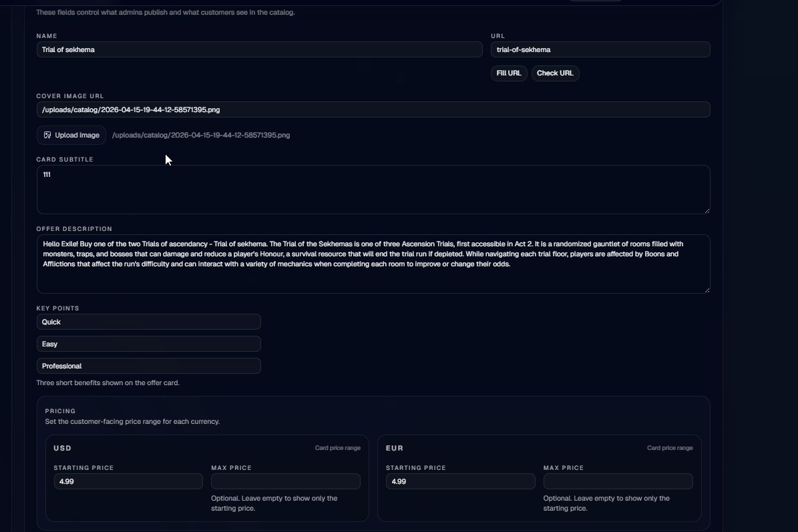The width and height of the screenshot is (798, 532).
Task: Click inside the Card Subtitle textarea
Action: pyautogui.click(x=373, y=189)
